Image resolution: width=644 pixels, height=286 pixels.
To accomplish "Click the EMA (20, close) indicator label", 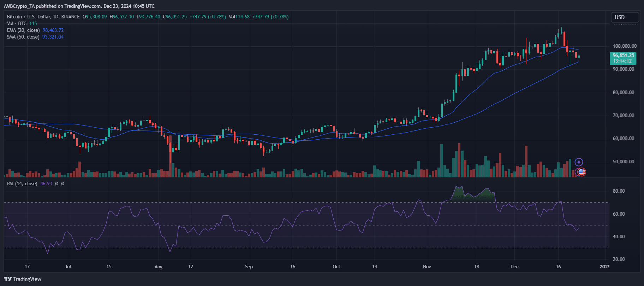I will [23, 30].
